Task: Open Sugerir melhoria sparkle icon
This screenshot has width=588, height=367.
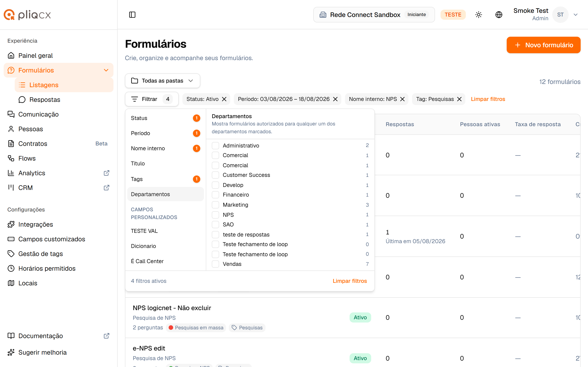Action: point(11,352)
